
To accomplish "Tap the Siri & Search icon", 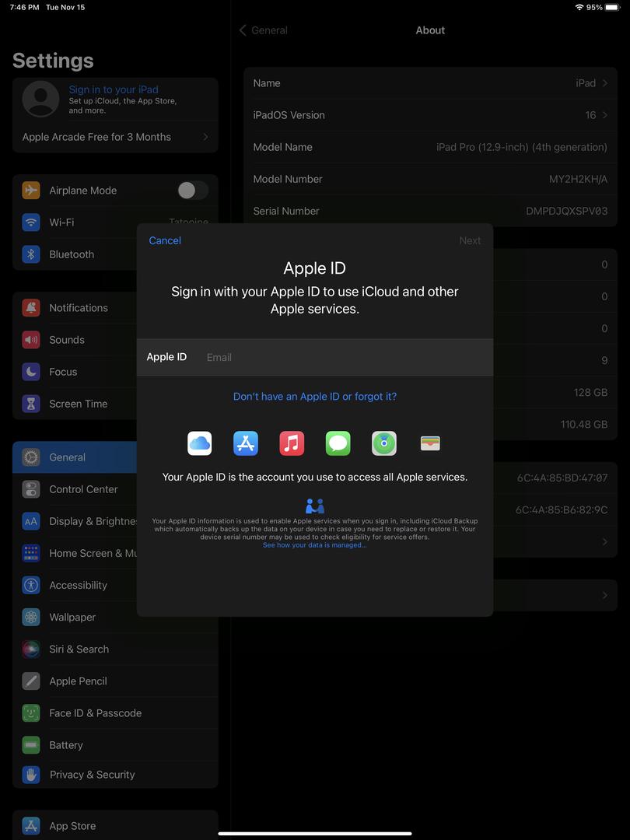I will [x=31, y=649].
